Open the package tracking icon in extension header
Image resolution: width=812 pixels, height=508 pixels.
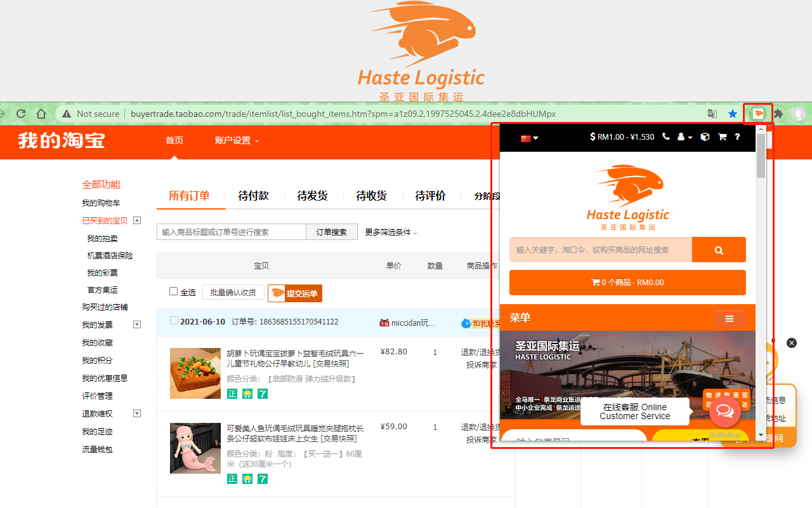705,137
